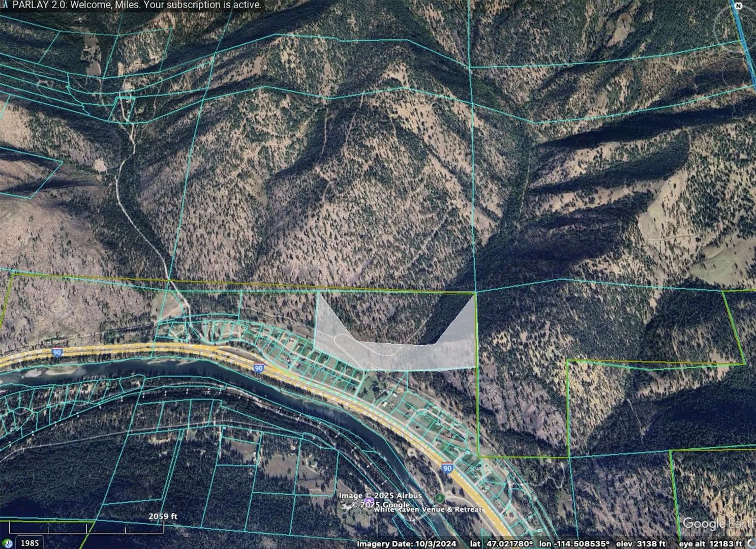The height and width of the screenshot is (549, 756).
Task: Click the middle I-90 shield by river
Action: 259,368
